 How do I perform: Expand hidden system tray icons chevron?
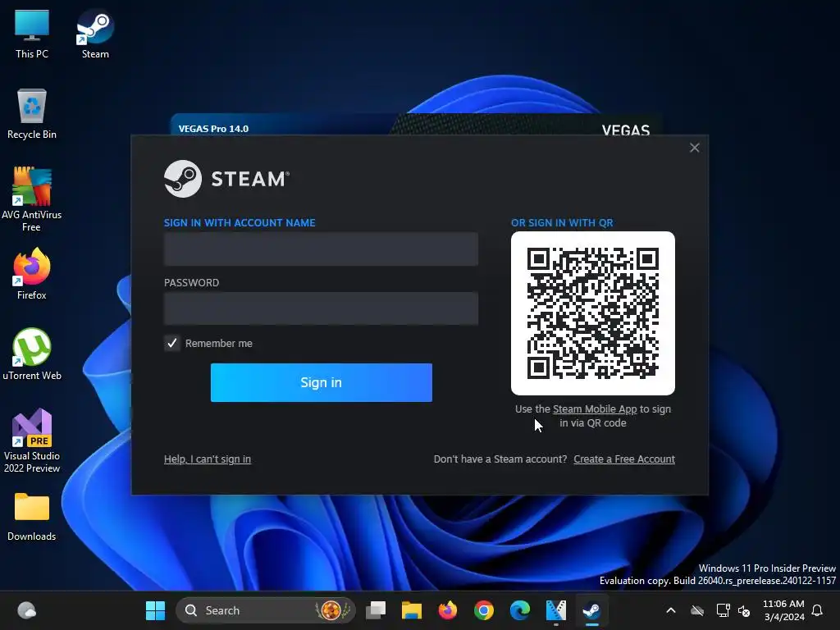(x=671, y=610)
